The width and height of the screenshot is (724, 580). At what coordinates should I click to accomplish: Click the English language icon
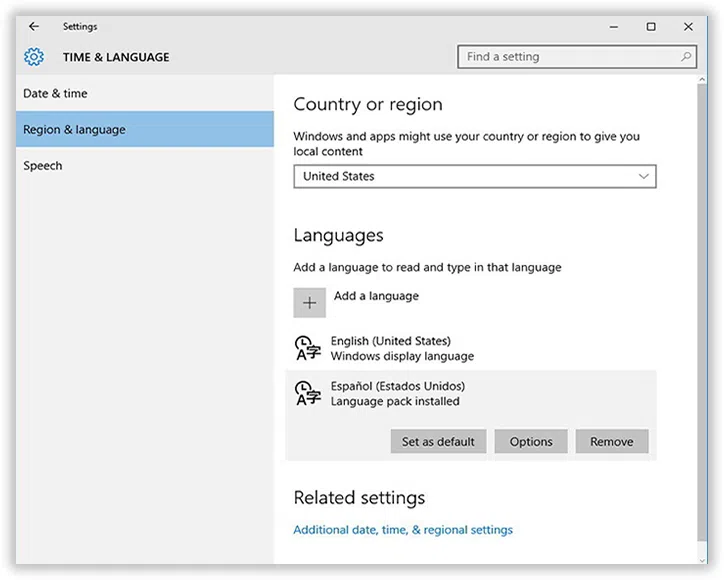click(308, 348)
